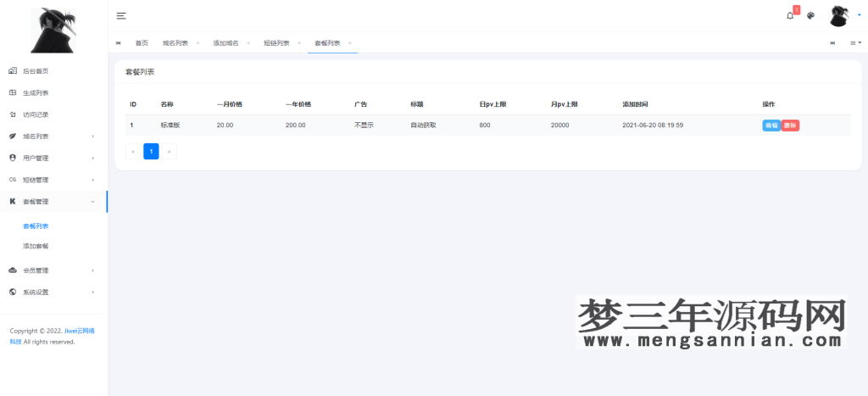Click the 一月价格 column header
868x396 pixels.
[x=229, y=104]
